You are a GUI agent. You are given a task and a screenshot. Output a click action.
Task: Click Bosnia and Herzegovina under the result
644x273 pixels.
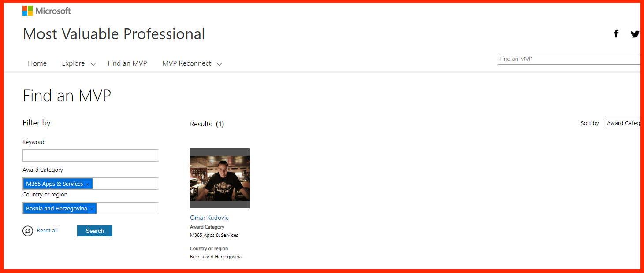pos(216,257)
